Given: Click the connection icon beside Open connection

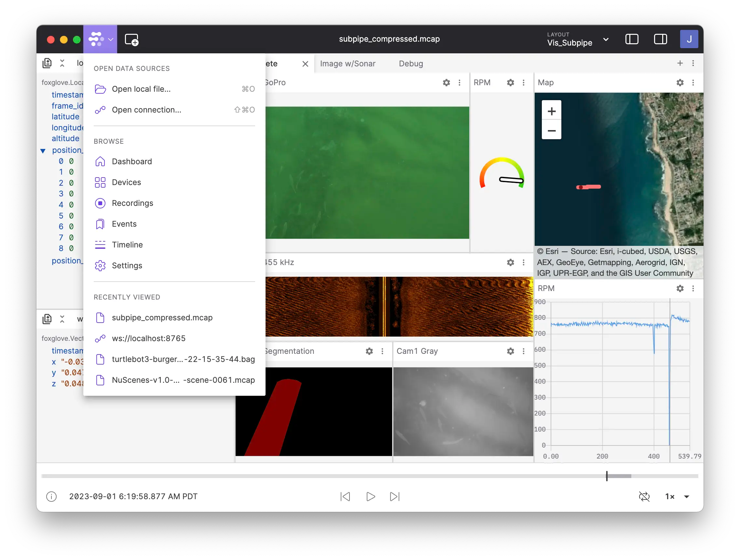Looking at the screenshot, I should 100,110.
